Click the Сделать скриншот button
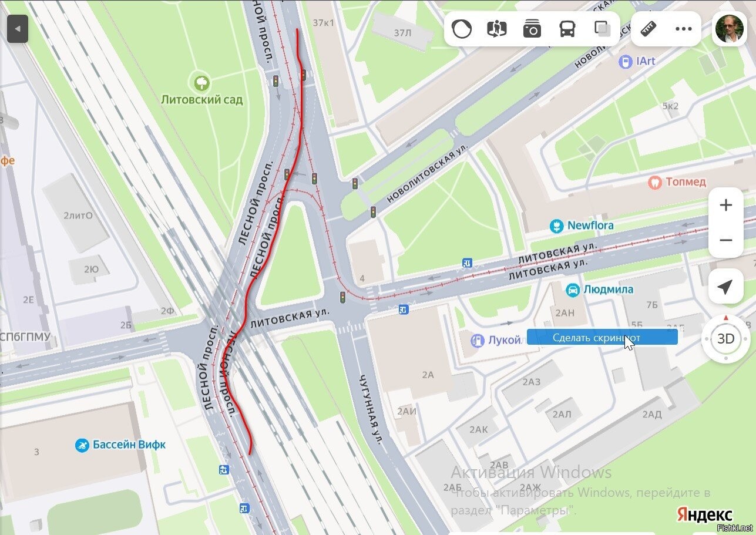Screen dimensions: 756x535 (602, 337)
